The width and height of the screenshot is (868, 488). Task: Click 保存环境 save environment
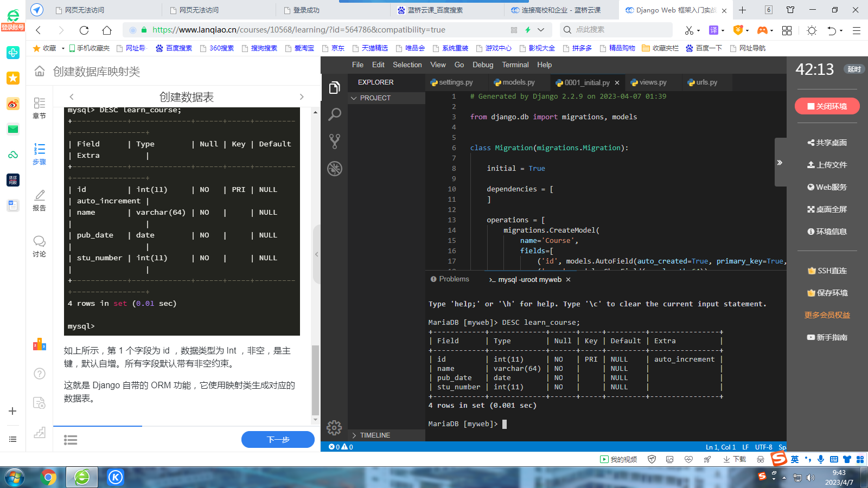pyautogui.click(x=827, y=293)
